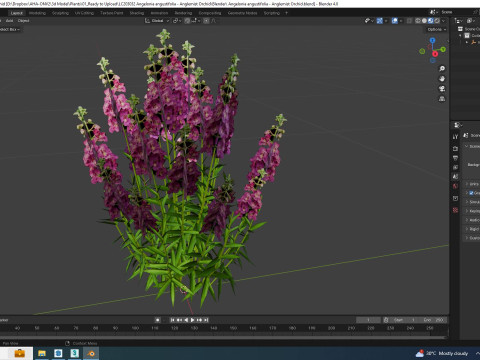Switch to the Modeling workspace tab
This screenshot has height=360, width=480.
37,13
